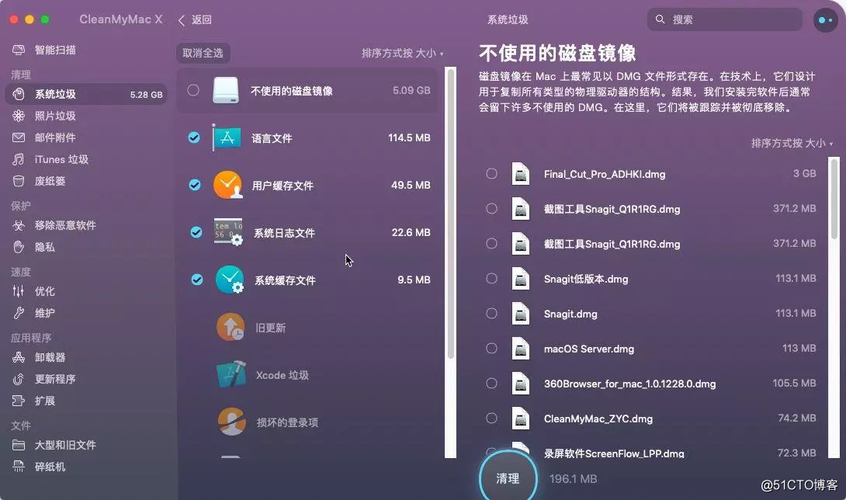This screenshot has height=500, width=846.
Task: Click the 系统缓存文件 teal clock icon
Action: click(x=229, y=279)
